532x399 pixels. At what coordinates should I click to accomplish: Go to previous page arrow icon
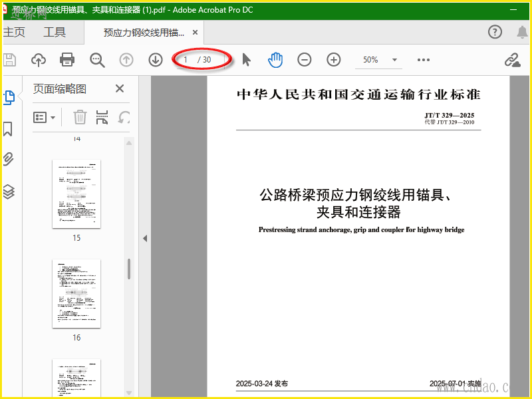(x=126, y=60)
